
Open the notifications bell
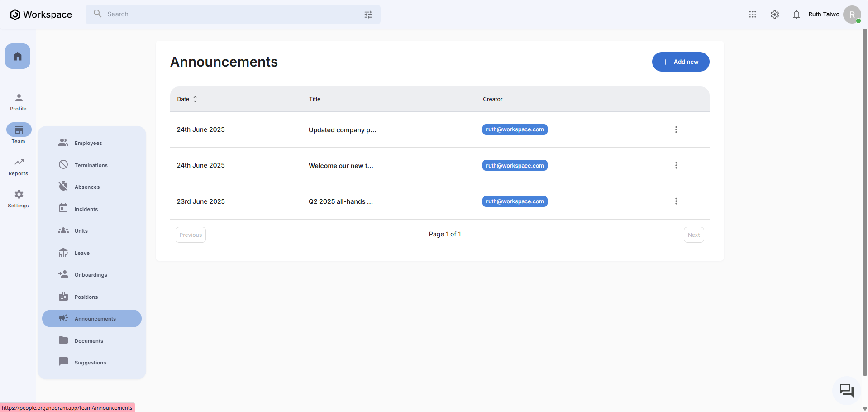pyautogui.click(x=796, y=14)
